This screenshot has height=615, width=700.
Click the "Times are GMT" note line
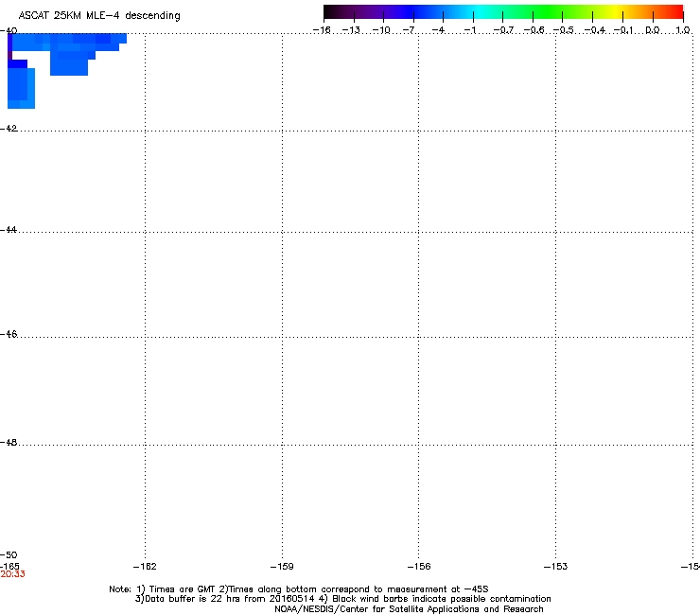pos(299,589)
